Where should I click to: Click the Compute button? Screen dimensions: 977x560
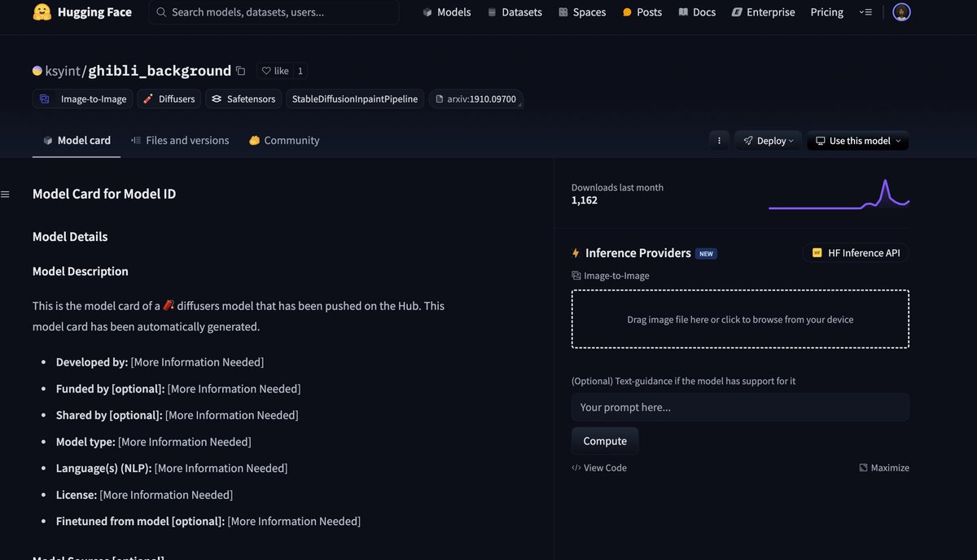(605, 441)
